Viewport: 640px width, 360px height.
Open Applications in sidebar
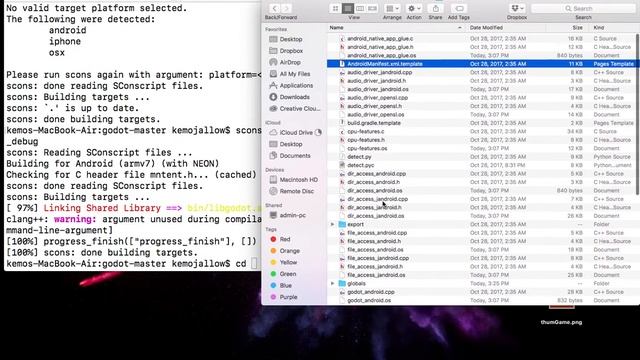point(296,85)
